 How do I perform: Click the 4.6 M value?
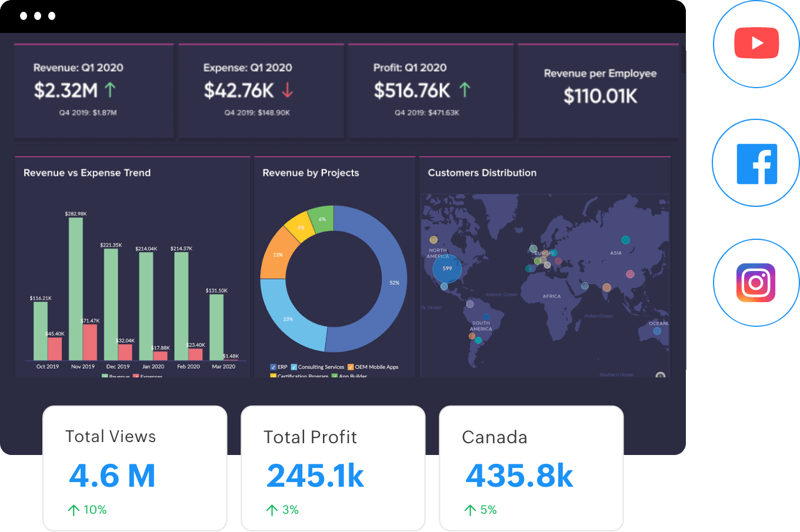click(112, 476)
